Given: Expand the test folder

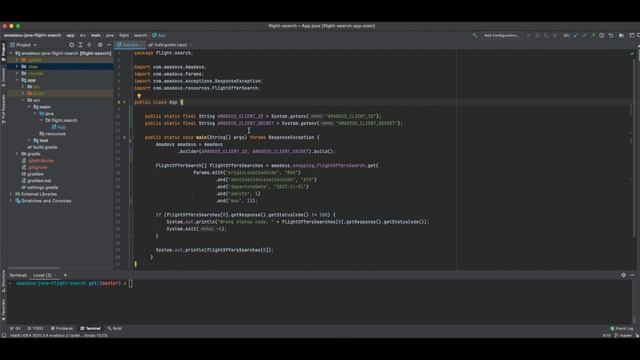Looking at the screenshot, I should click(29, 140).
